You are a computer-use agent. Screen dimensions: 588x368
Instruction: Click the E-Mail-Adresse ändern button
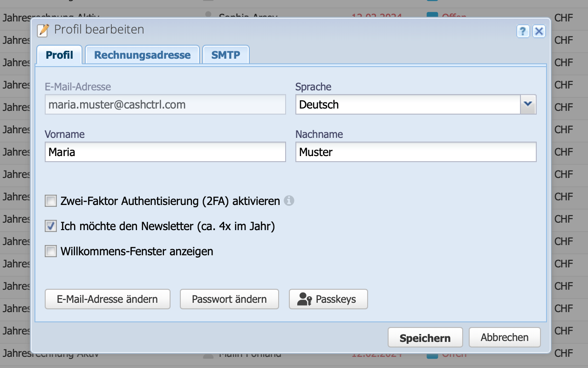coord(107,299)
